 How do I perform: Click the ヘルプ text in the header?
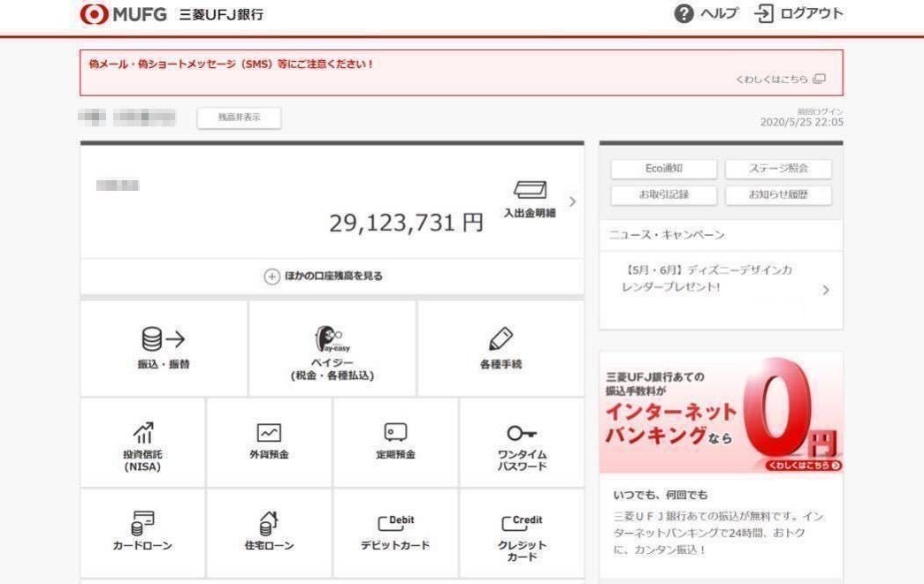click(719, 13)
